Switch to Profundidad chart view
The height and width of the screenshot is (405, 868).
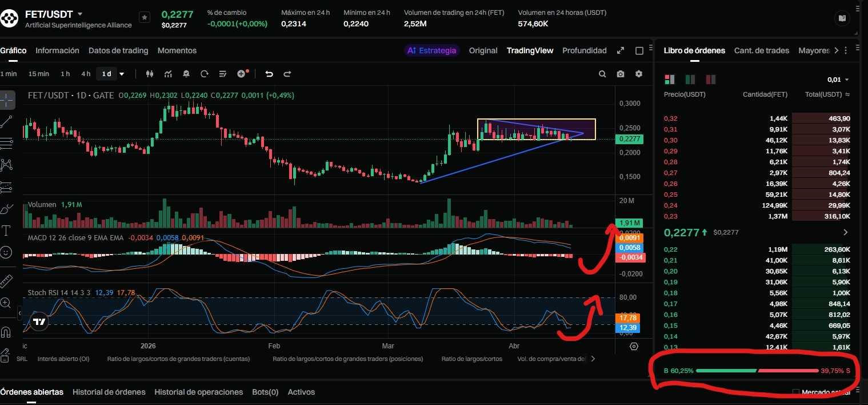coord(585,50)
